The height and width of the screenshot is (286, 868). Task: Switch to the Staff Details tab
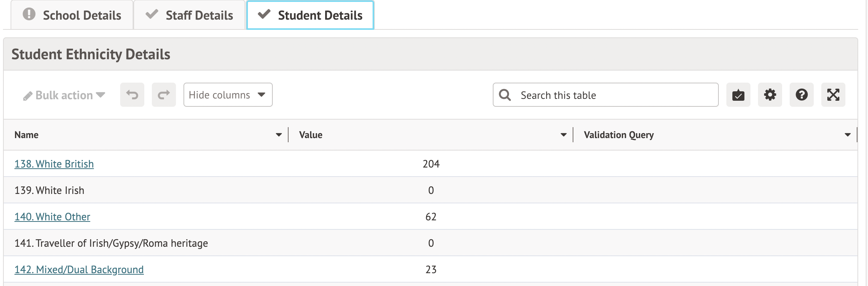[189, 15]
